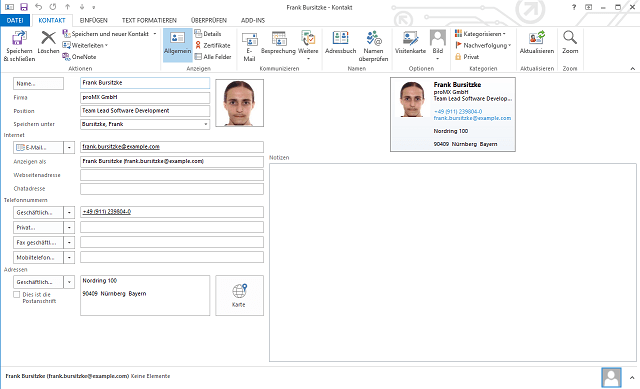The height and width of the screenshot is (389, 640).
Task: Select the Allgemein view
Action: coord(178,45)
